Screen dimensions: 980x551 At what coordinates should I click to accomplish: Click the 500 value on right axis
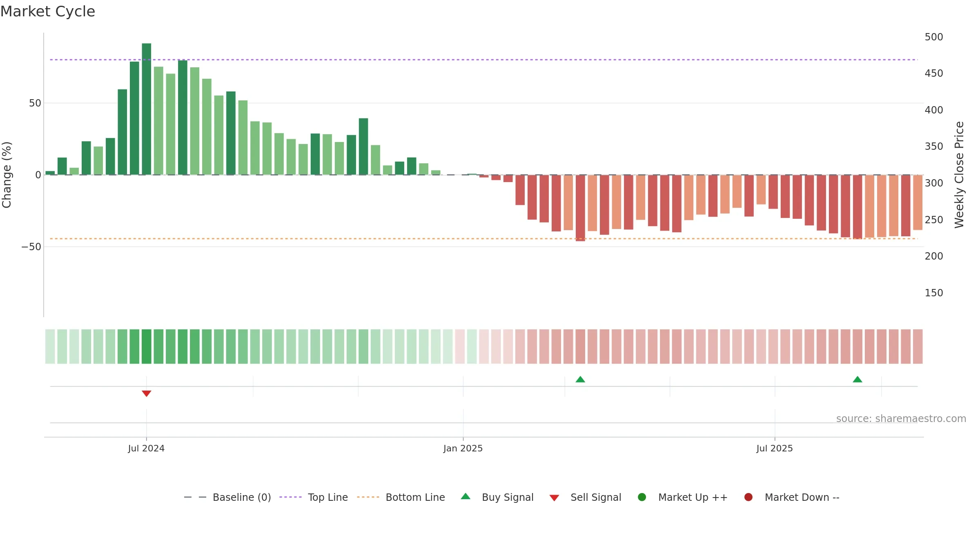coord(934,37)
